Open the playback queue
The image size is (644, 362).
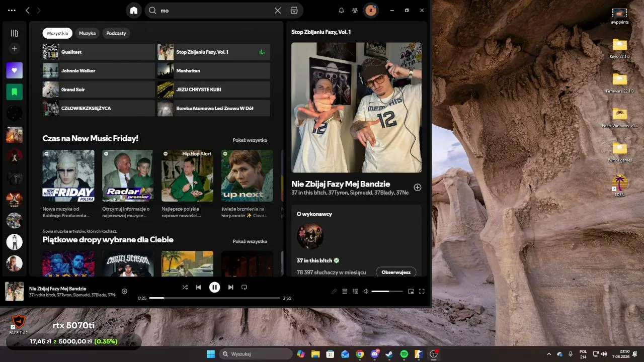click(345, 291)
